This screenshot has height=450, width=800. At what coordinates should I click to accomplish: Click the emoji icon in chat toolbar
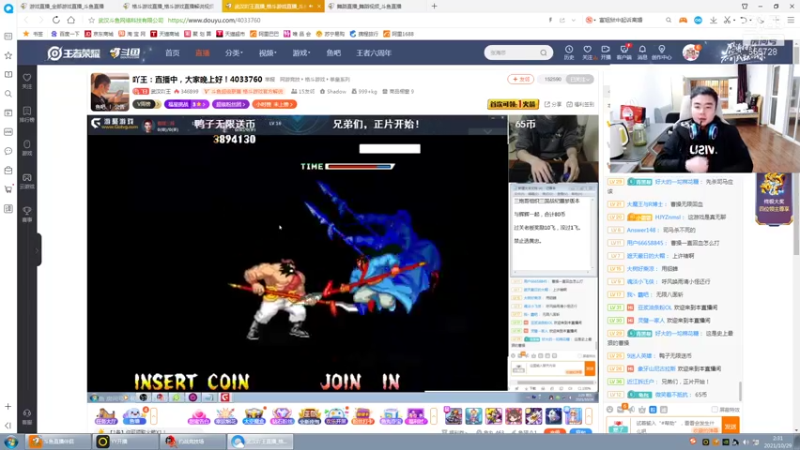(x=610, y=409)
